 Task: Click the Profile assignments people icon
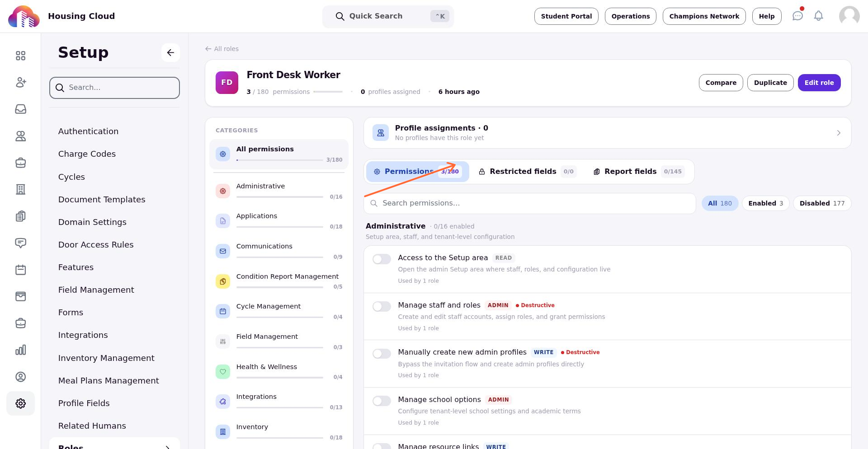tap(381, 133)
